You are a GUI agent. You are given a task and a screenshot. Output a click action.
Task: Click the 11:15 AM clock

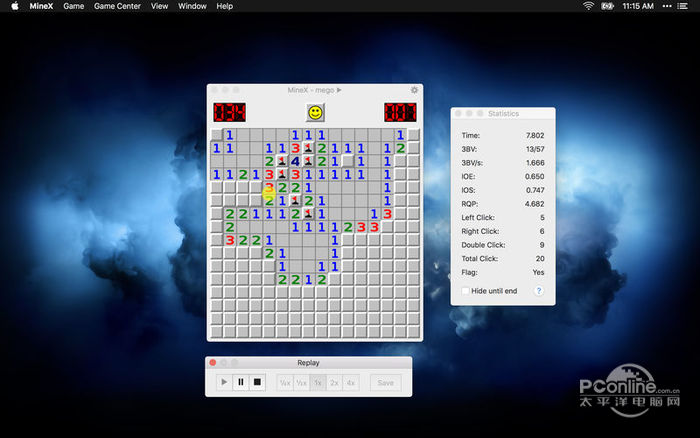tap(638, 6)
